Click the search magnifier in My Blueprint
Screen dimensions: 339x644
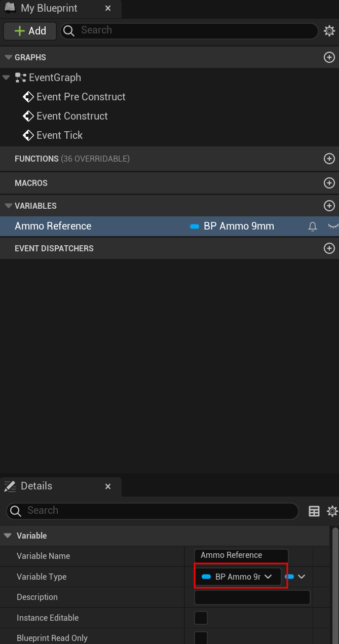tap(68, 31)
